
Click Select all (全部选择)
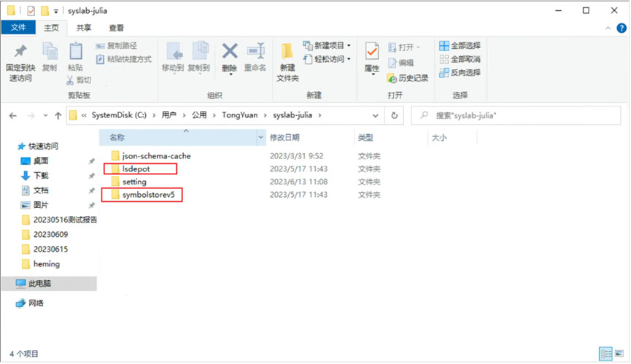pyautogui.click(x=460, y=46)
